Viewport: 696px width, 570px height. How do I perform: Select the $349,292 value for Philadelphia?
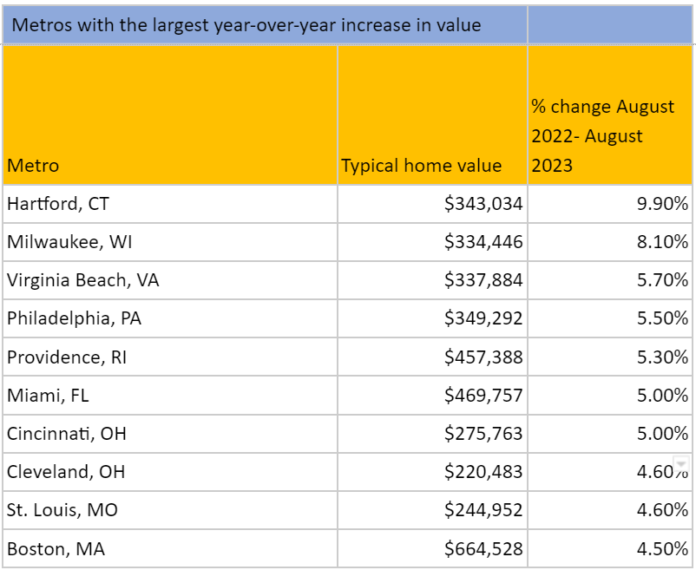click(x=484, y=319)
